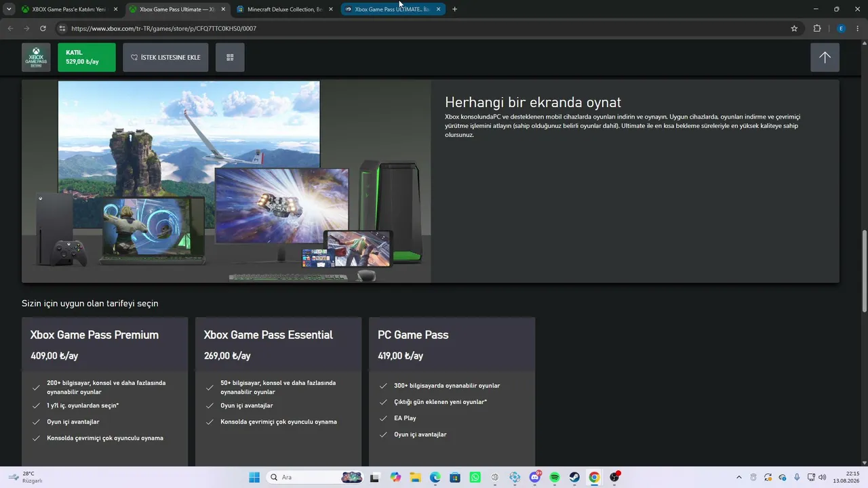Click the taskbar search box labeled Ara
The height and width of the screenshot is (488, 868).
click(316, 477)
